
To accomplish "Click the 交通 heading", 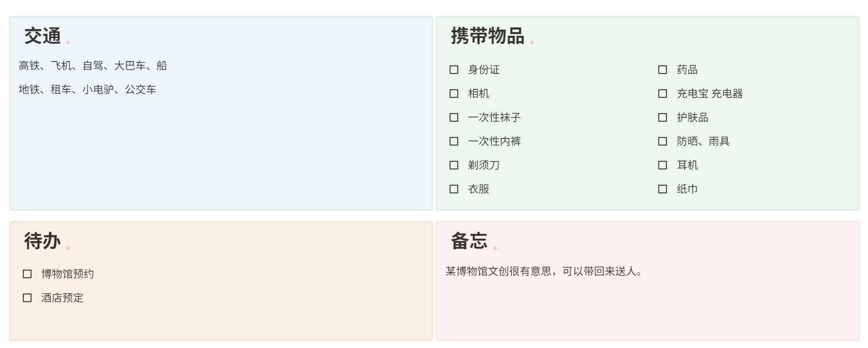I will (42, 36).
